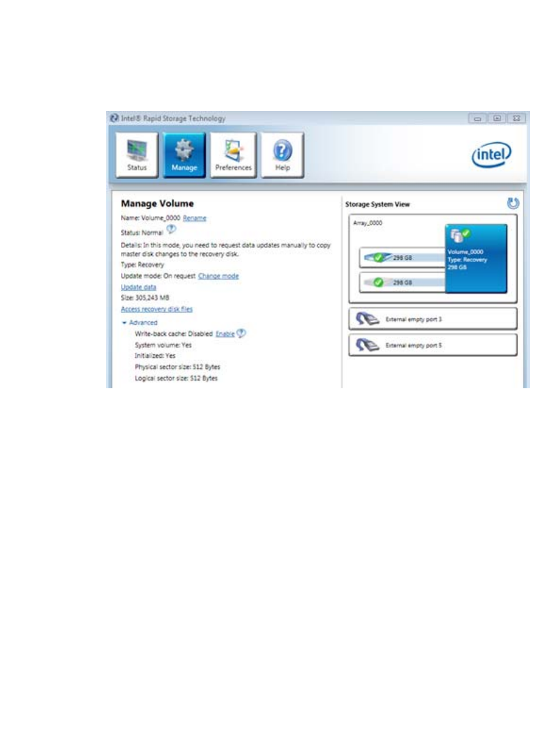This screenshot has width=560, height=746.
Task: Open Access recovery disk files link
Action: click(157, 309)
